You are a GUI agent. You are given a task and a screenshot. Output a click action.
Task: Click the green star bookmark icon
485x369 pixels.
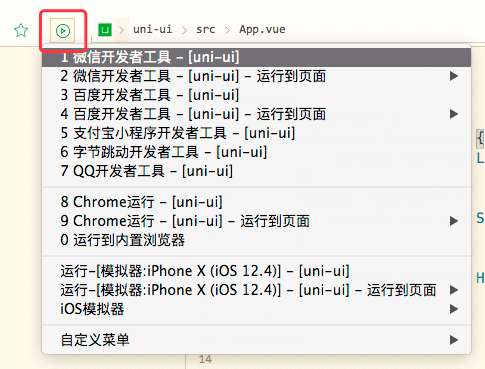coord(21,30)
